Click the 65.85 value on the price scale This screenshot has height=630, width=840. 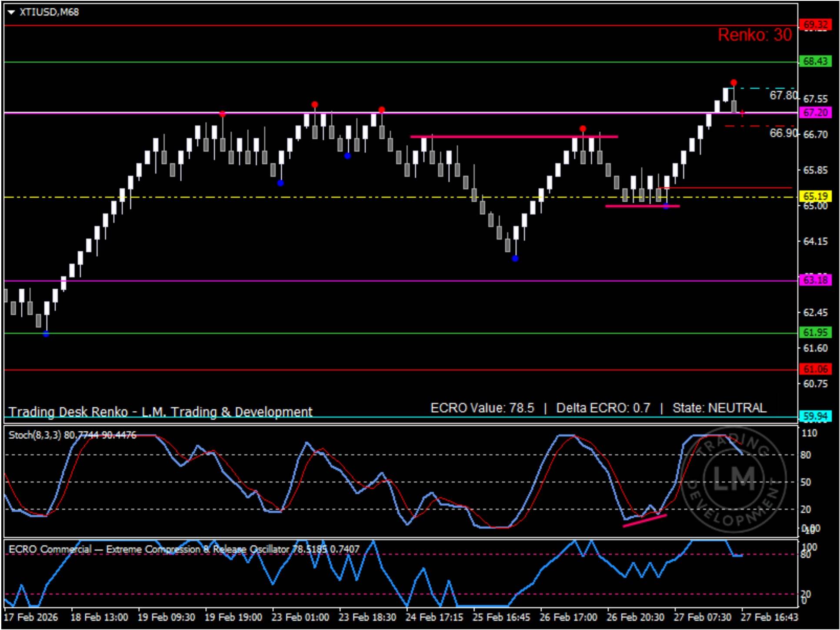pyautogui.click(x=815, y=170)
